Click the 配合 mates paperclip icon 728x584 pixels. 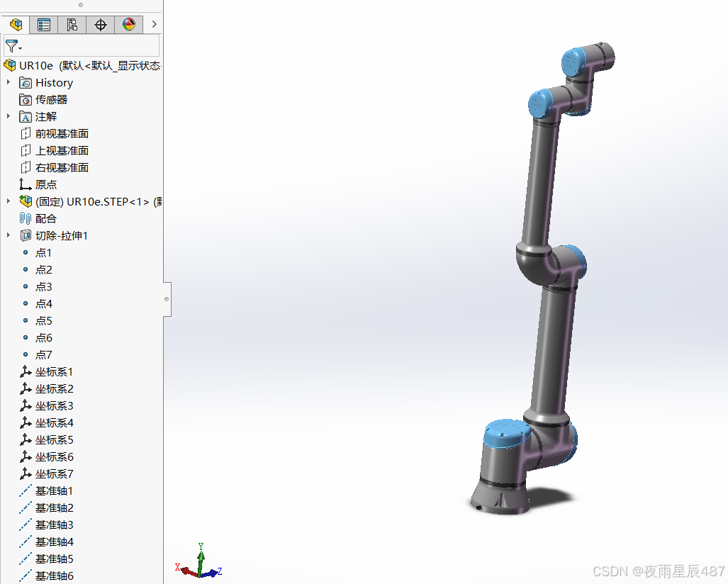tap(26, 219)
